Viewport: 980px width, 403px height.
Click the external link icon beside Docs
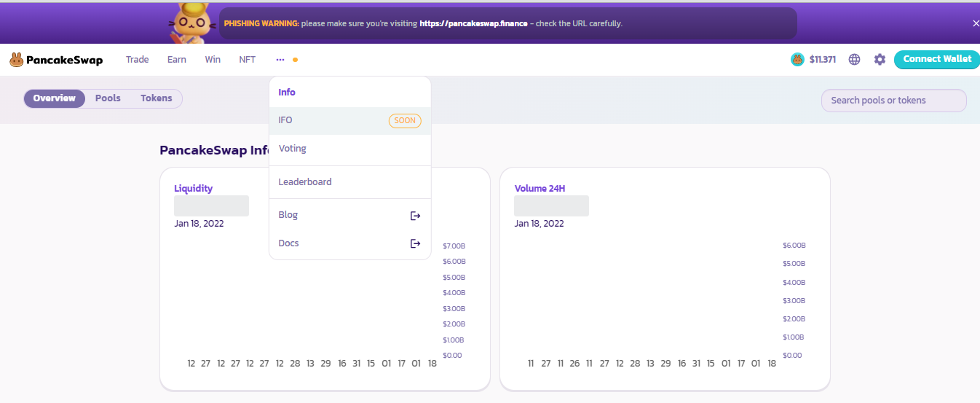(x=416, y=243)
